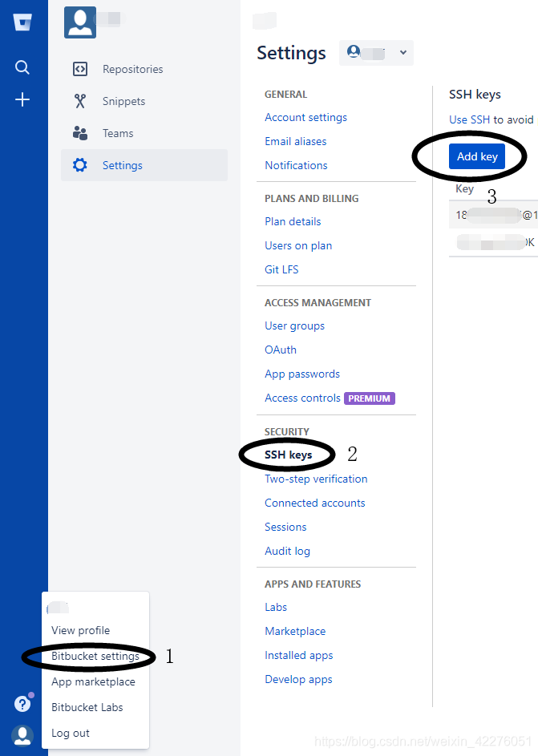Click the PLANS AND BILLING heading
538x756 pixels.
pyautogui.click(x=311, y=199)
